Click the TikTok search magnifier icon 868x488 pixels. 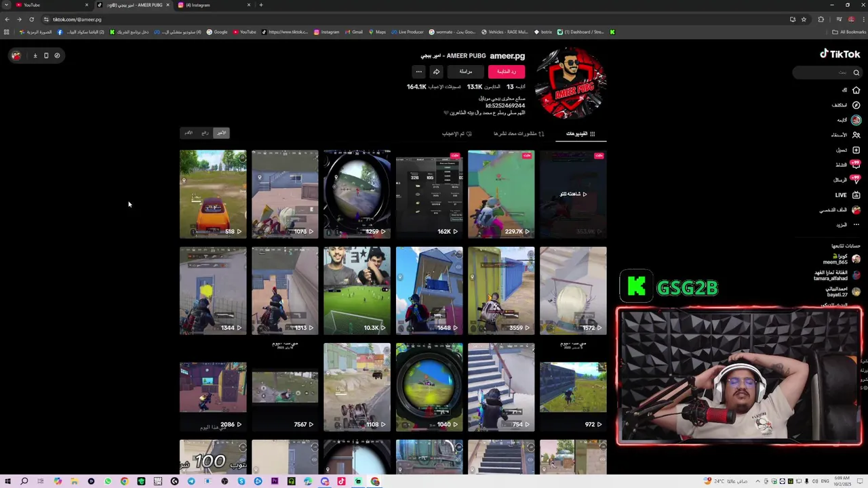pos(856,73)
